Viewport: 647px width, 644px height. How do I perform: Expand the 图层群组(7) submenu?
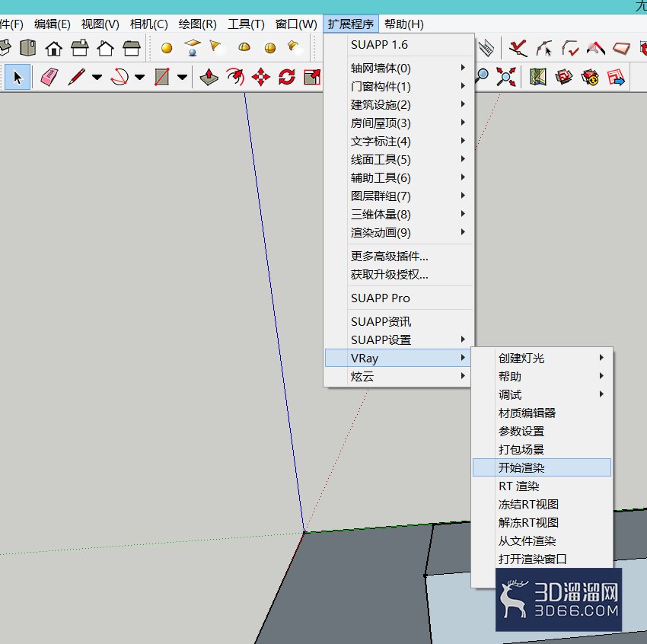pyautogui.click(x=399, y=196)
